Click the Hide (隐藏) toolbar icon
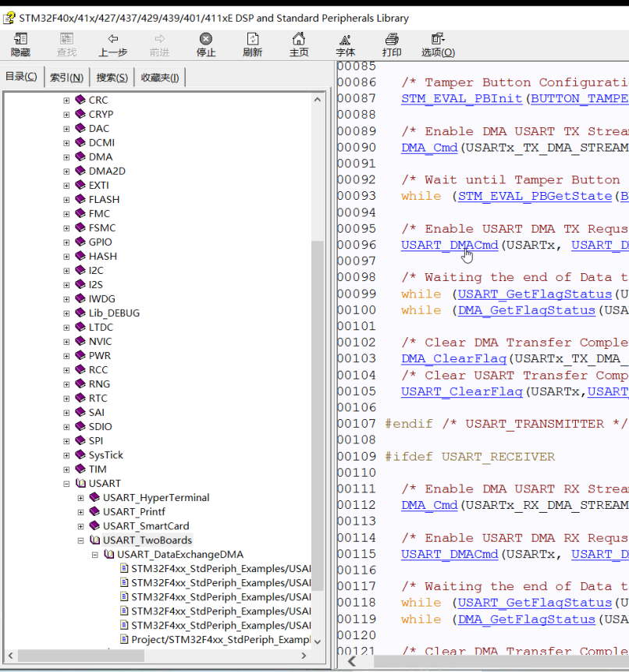This screenshot has height=672, width=629. (x=20, y=39)
